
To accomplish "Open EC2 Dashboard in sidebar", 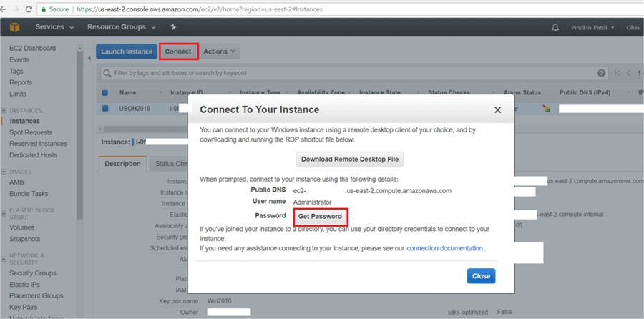I will click(x=32, y=48).
